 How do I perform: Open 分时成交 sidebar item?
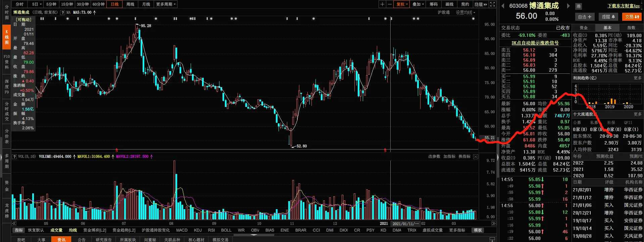[7, 111]
